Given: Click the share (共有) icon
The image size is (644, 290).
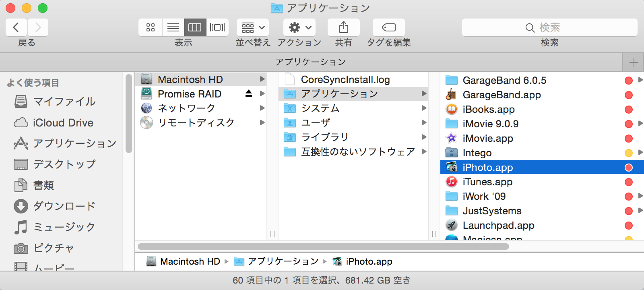Looking at the screenshot, I should pos(343,27).
